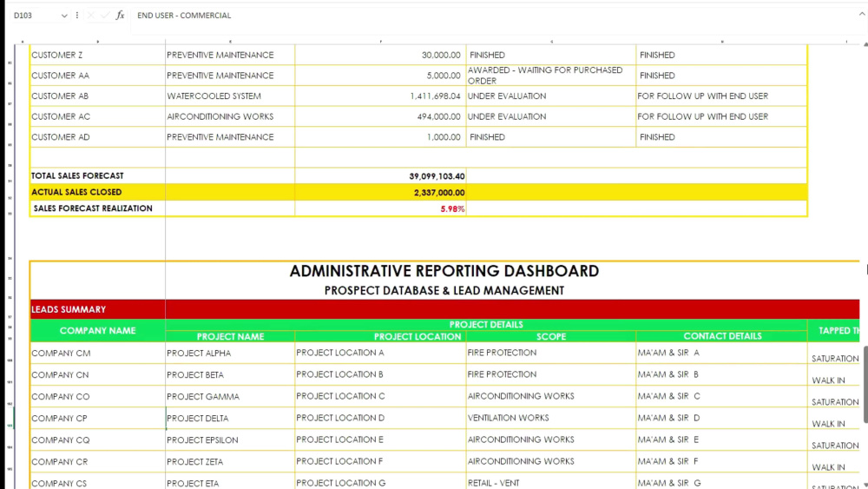868x489 pixels.
Task: Select the WATERCOOLED SYSTEM cell
Action: [230, 96]
